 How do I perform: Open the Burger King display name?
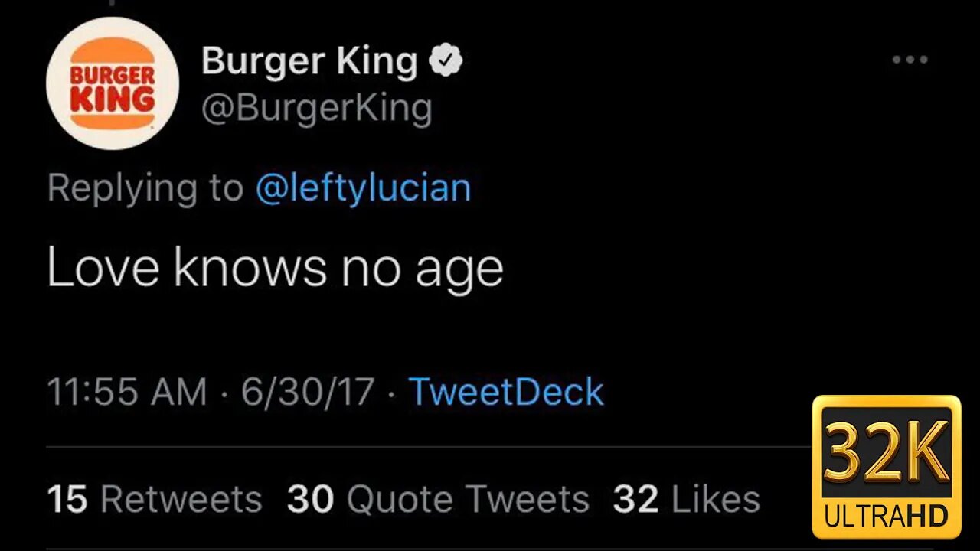(309, 62)
